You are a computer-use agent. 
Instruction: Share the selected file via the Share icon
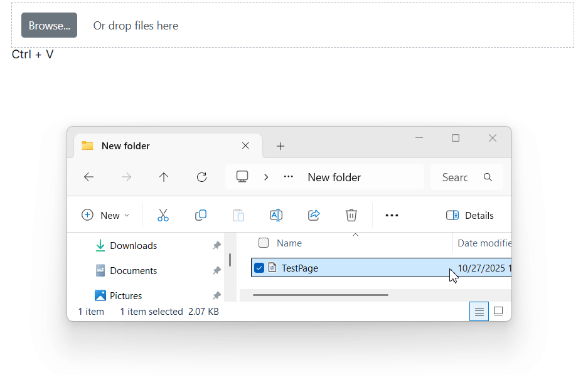[x=314, y=215]
